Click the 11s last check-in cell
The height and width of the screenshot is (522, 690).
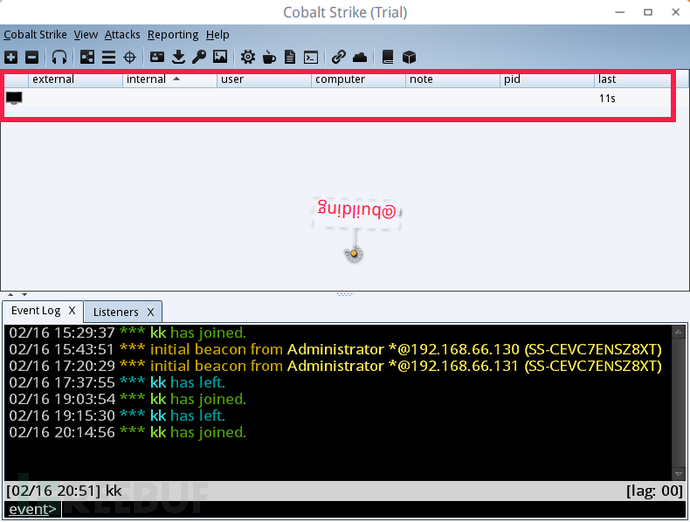[607, 98]
